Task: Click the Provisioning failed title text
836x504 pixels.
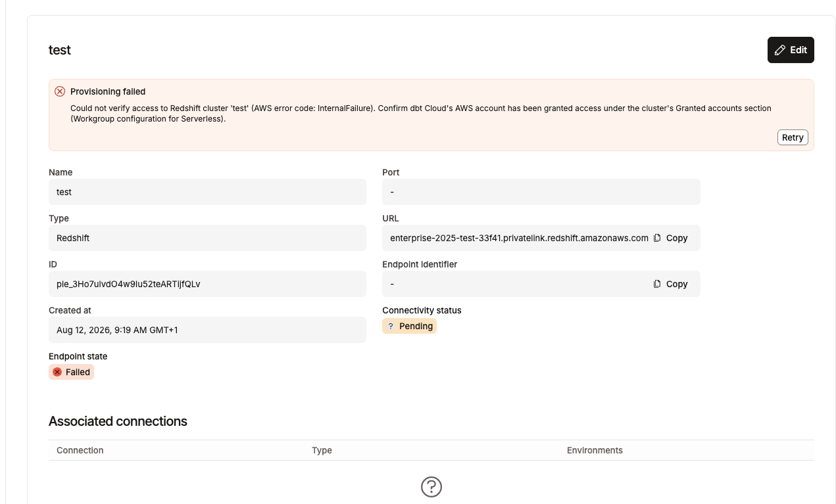Action: click(108, 91)
